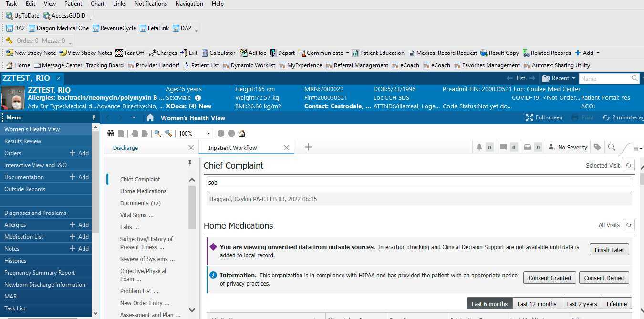This screenshot has height=319, width=644.
Task: Refresh the Chief Complaint section
Action: [629, 165]
